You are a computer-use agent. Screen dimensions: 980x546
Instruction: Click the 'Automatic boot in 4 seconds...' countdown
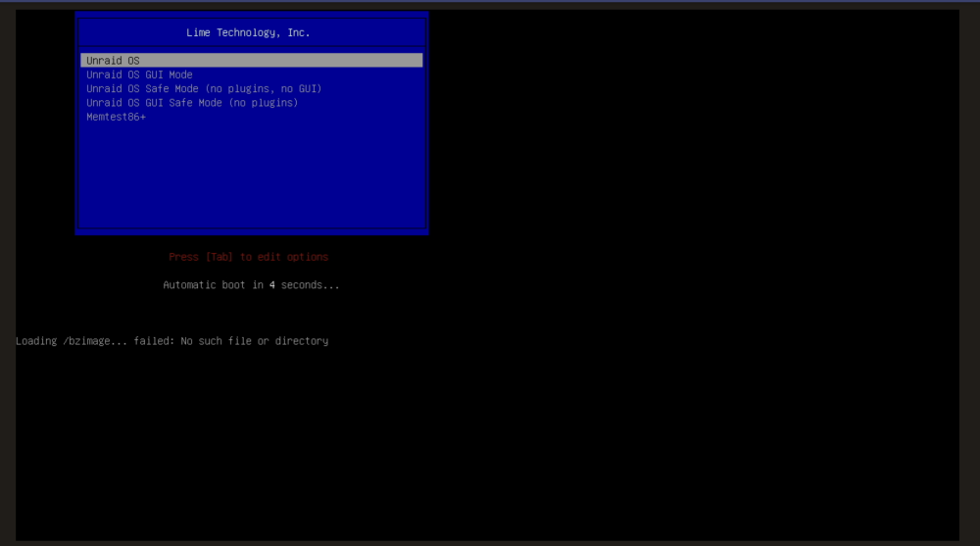[251, 285]
